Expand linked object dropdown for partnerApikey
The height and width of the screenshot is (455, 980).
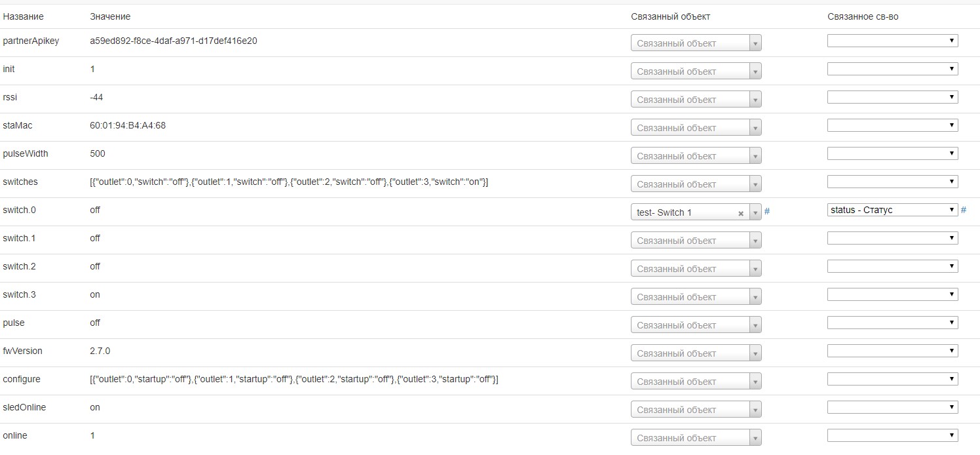755,43
